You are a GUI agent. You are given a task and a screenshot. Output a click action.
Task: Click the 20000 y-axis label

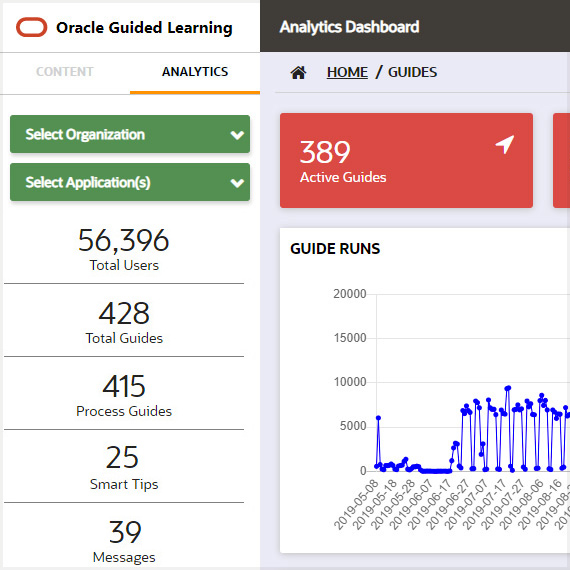tap(350, 294)
